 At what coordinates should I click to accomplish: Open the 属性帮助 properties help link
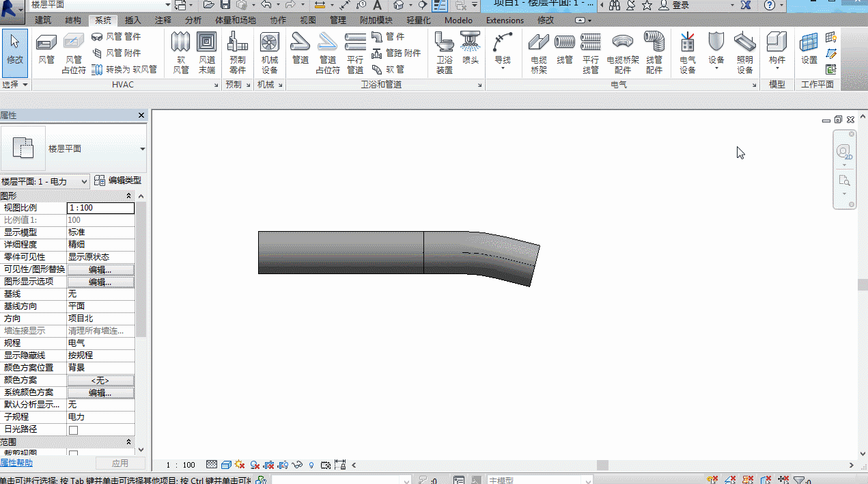click(16, 463)
